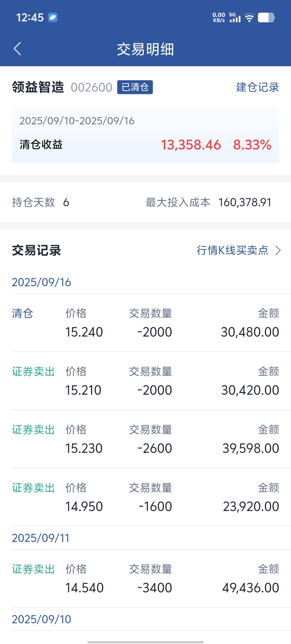The height and width of the screenshot is (644, 291).
Task: Tap the 2025/09/16 date header
Action: coord(41,282)
